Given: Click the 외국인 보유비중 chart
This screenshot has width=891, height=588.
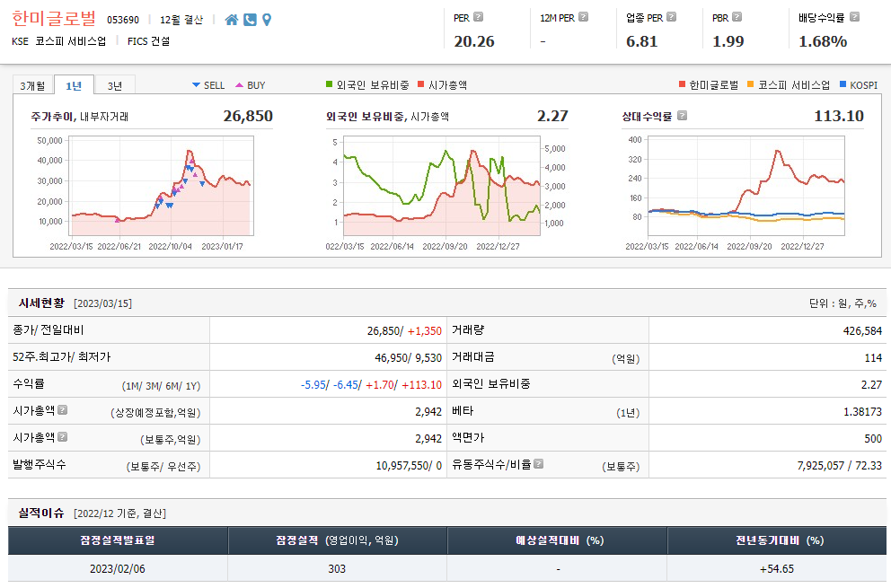Looking at the screenshot, I should [442, 186].
